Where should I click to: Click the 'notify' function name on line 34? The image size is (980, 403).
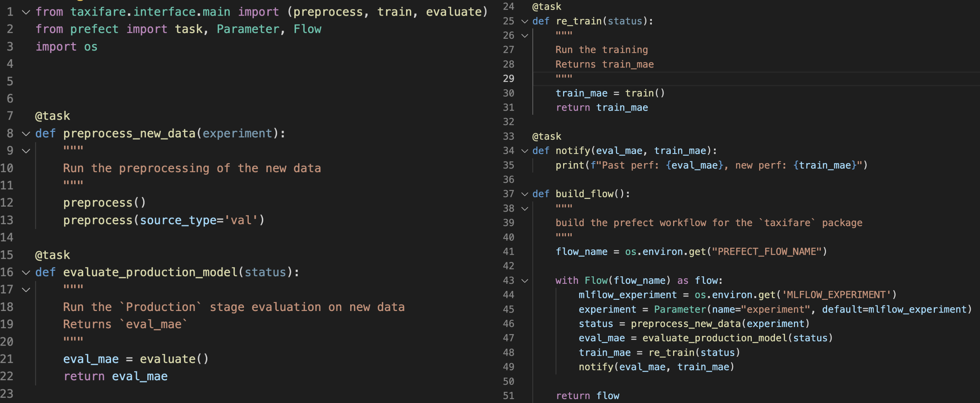click(x=573, y=151)
